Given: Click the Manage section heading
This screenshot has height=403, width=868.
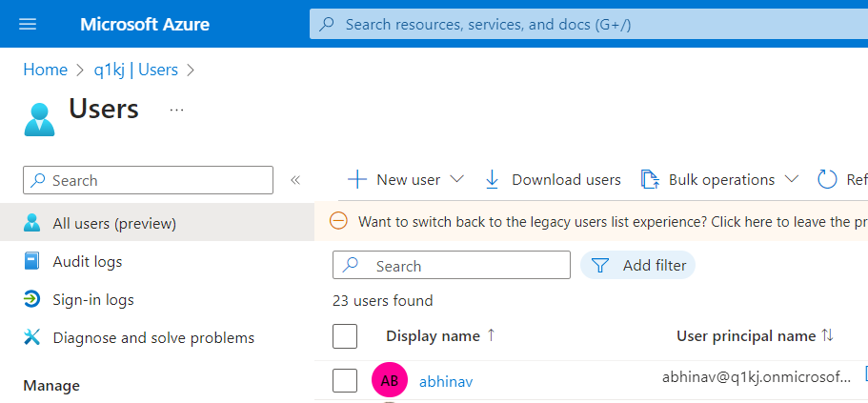Looking at the screenshot, I should 51,385.
